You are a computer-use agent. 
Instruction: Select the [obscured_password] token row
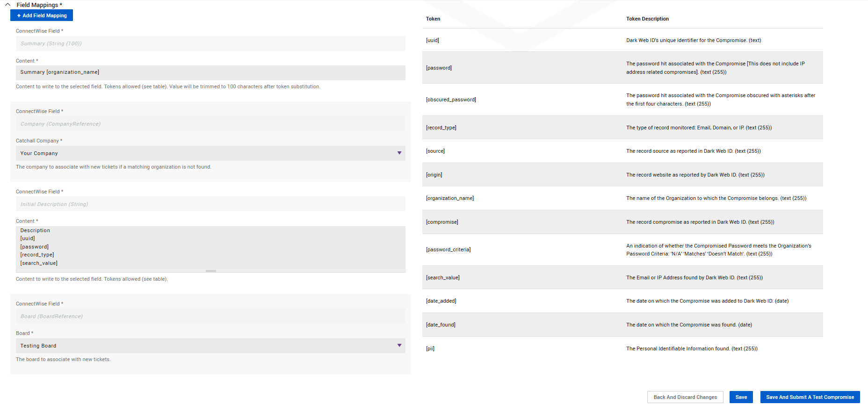[451, 99]
